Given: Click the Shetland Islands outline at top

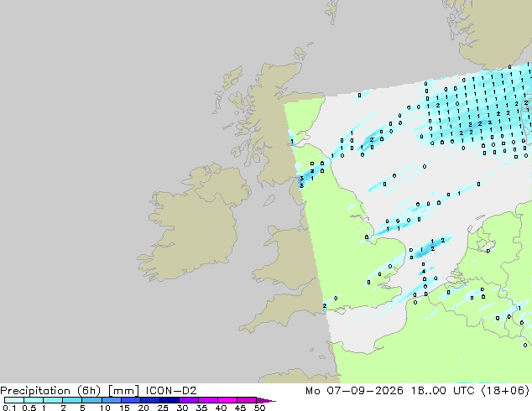Looking at the screenshot, I should pyautogui.click(x=332, y=11).
